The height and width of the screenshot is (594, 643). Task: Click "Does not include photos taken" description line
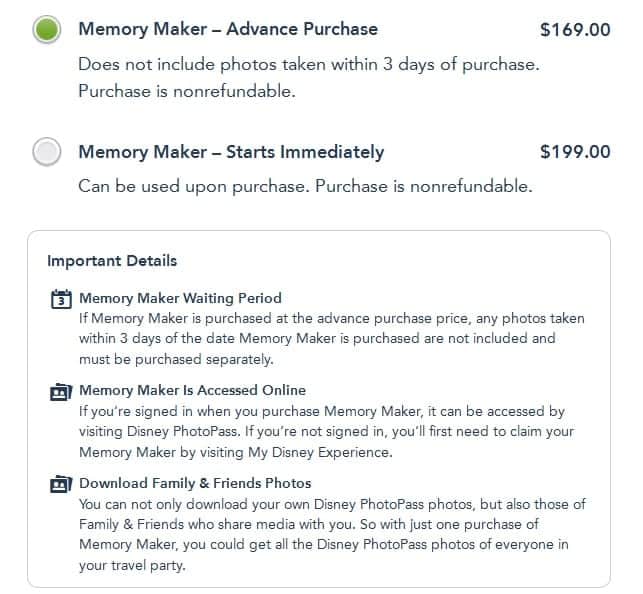(308, 65)
